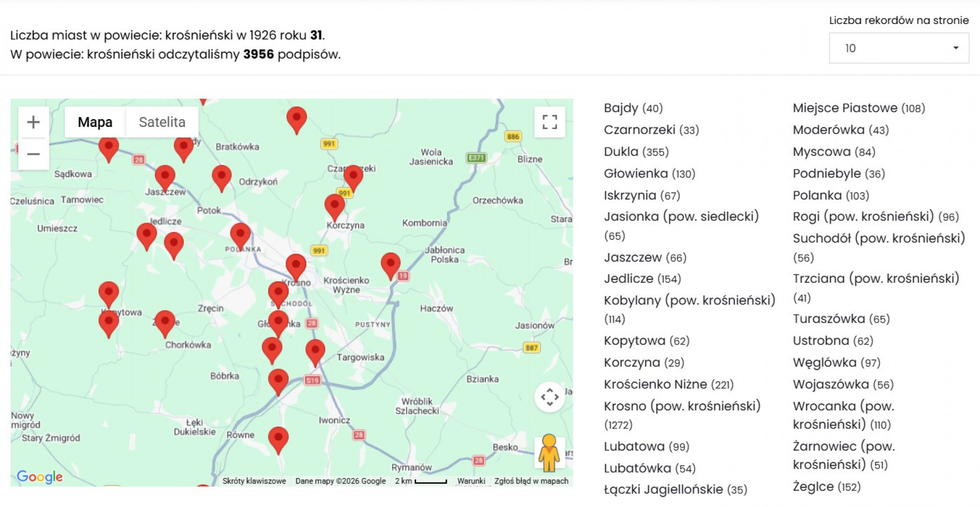
Task: Open the Dukla (355) town link
Action: coord(636,152)
